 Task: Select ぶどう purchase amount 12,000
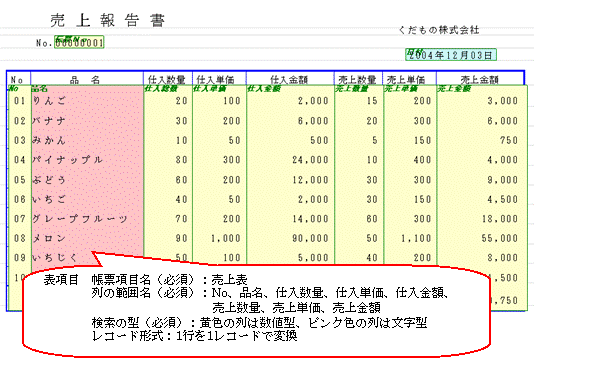[310, 180]
